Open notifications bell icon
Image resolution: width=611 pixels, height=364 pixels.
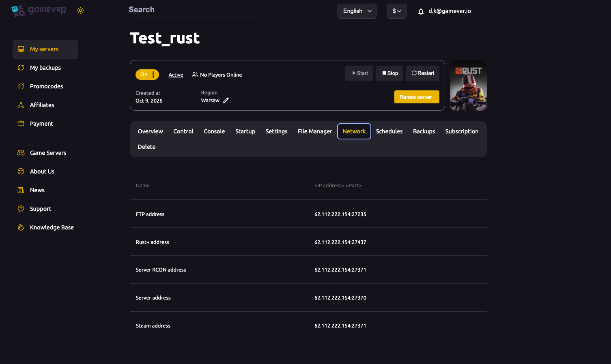421,11
